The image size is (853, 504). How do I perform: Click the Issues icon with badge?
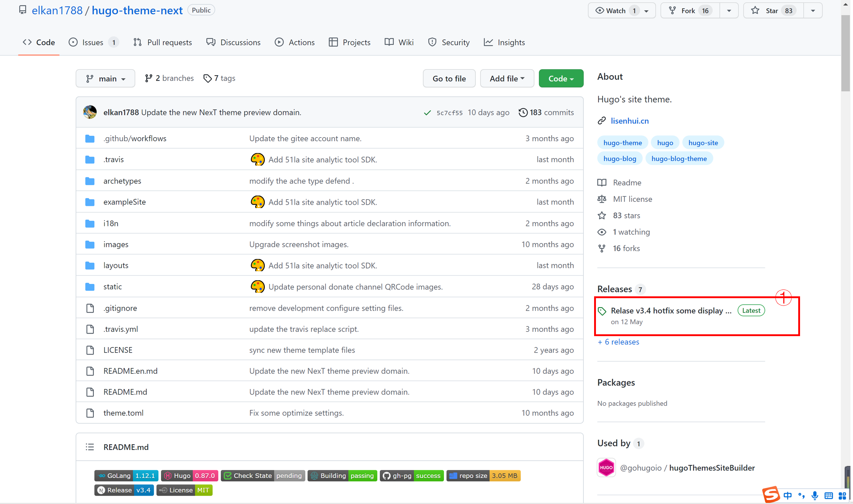(x=91, y=42)
